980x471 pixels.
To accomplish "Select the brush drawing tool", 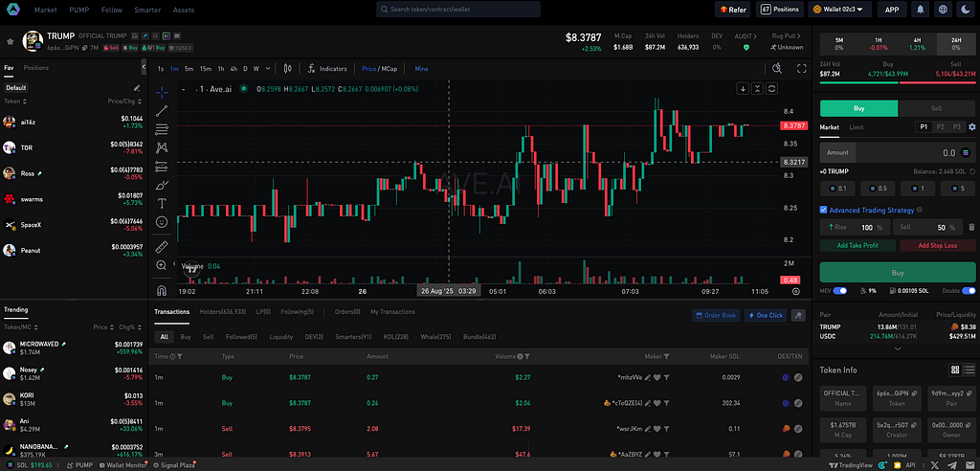I will coord(162,185).
